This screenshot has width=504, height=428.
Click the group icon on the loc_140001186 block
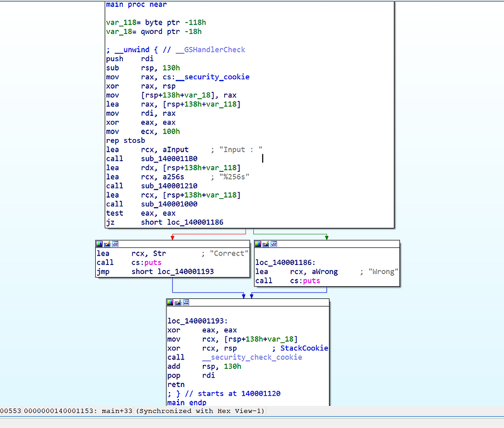273,244
